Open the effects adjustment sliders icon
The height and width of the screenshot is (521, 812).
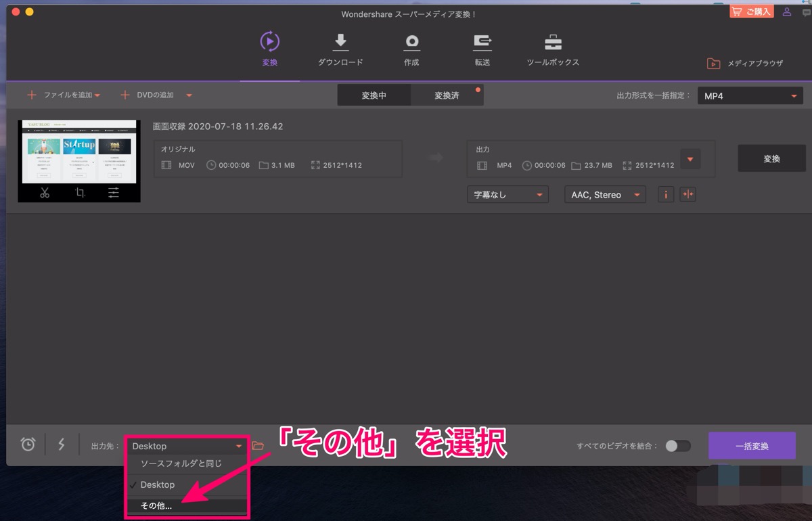pos(114,193)
